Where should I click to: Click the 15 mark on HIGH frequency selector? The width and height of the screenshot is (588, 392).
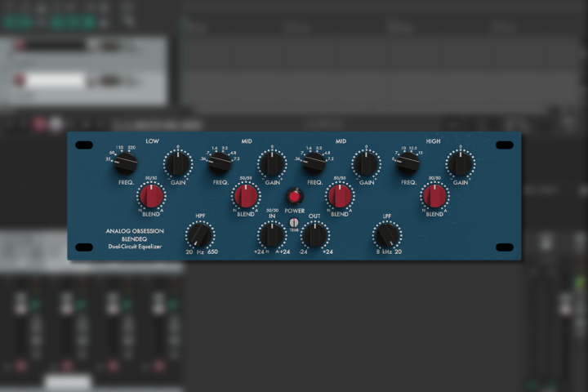(x=421, y=153)
